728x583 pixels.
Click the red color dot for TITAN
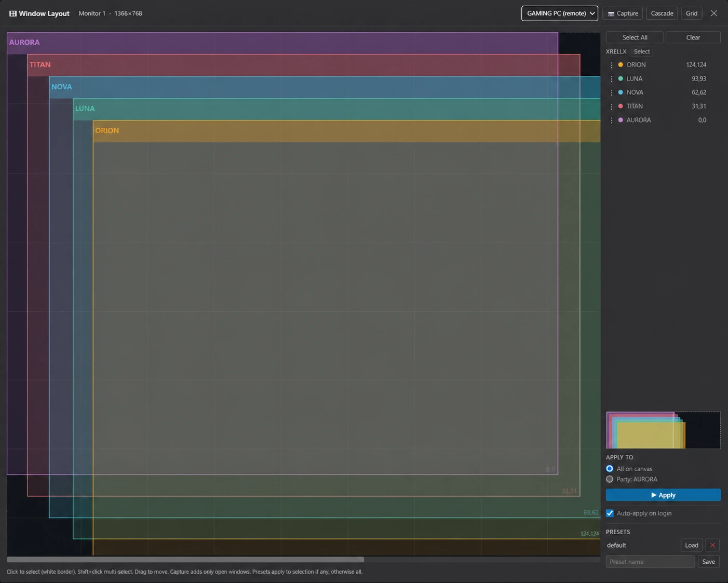click(x=621, y=106)
